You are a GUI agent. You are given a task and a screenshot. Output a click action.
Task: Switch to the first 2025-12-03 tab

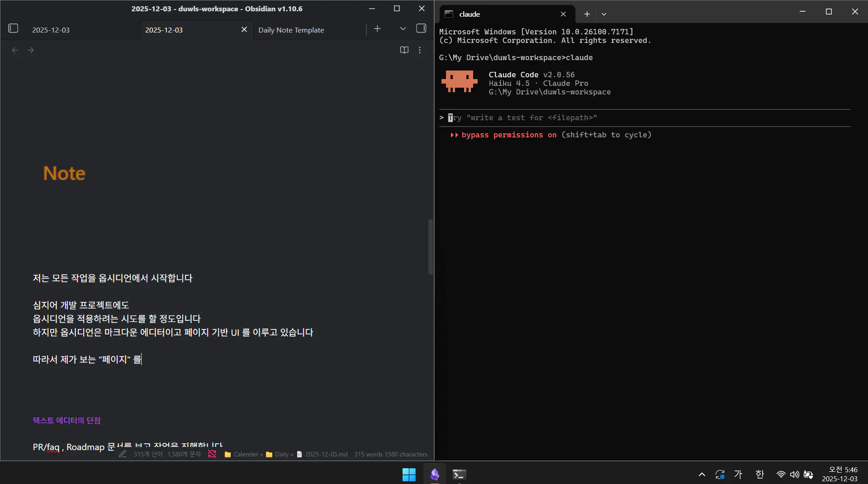pyautogui.click(x=51, y=30)
